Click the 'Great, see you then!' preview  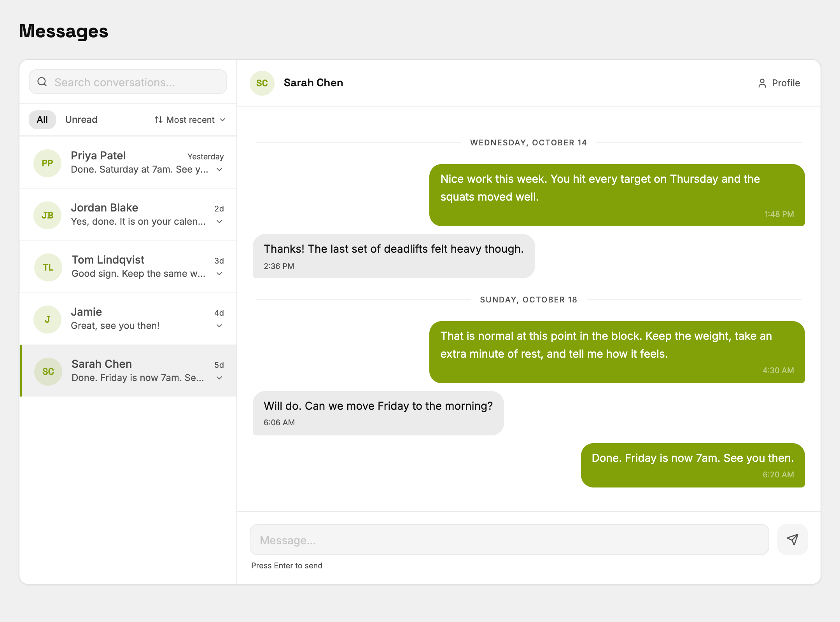[115, 326]
